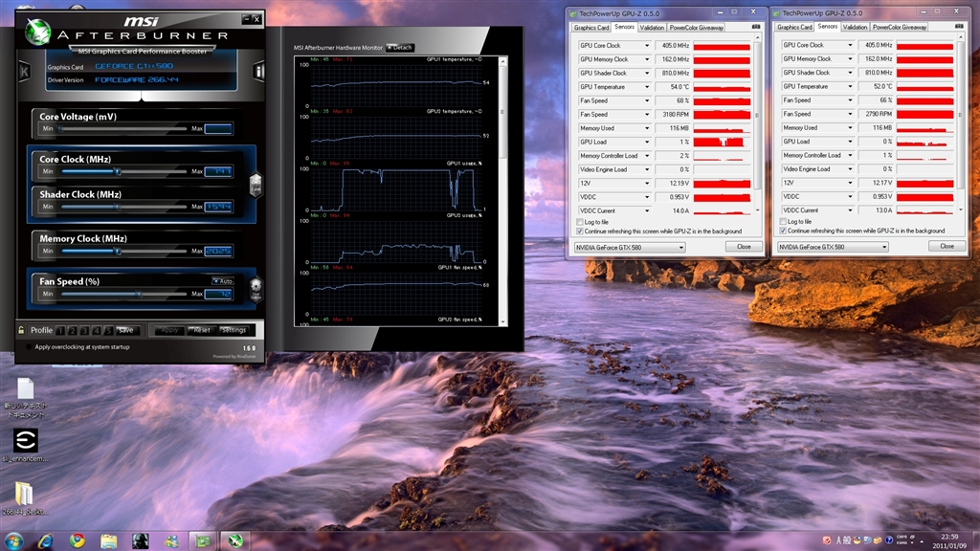Open GPU selector dropdown in right GPU-Z
This screenshot has height=551, width=980.
click(x=833, y=247)
